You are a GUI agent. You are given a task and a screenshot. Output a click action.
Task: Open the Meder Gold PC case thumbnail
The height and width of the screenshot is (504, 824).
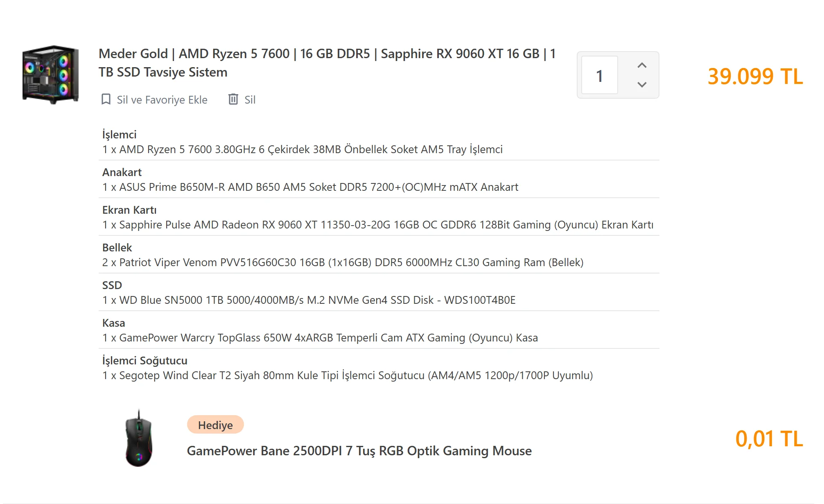50,75
